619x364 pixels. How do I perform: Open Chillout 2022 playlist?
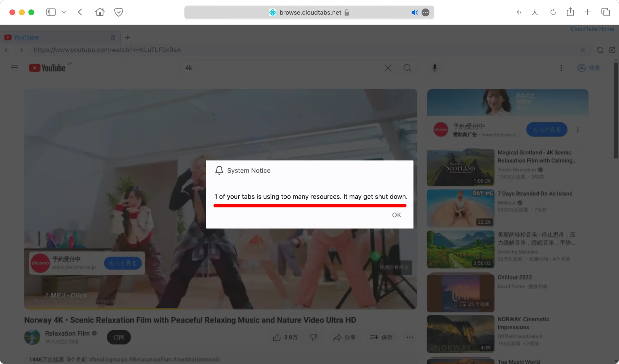(x=515, y=277)
